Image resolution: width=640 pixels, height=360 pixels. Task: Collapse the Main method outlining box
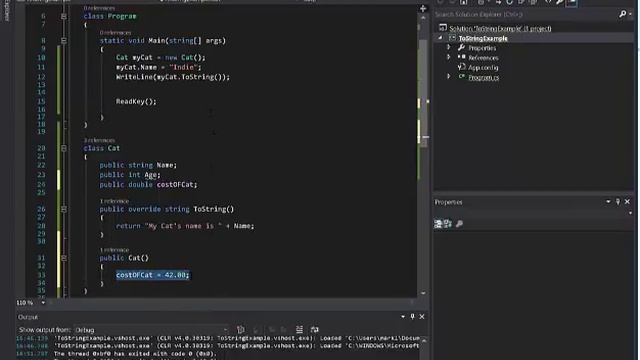[64, 41]
